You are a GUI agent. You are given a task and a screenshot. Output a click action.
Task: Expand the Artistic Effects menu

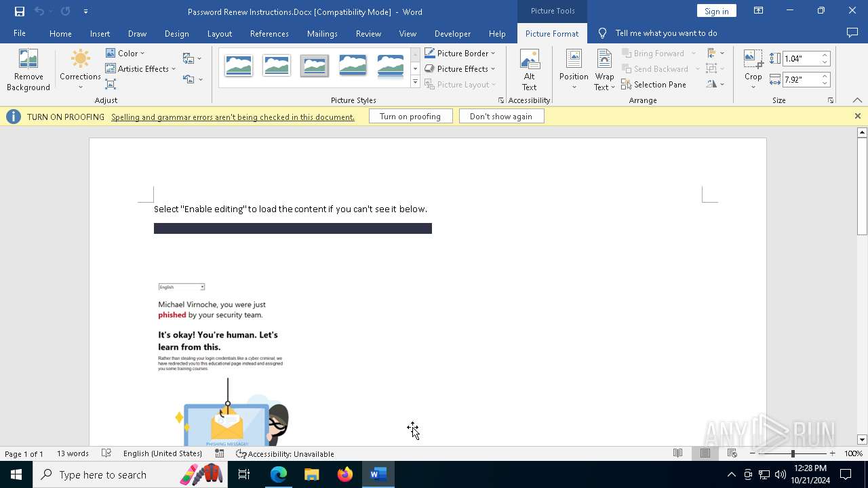point(140,68)
